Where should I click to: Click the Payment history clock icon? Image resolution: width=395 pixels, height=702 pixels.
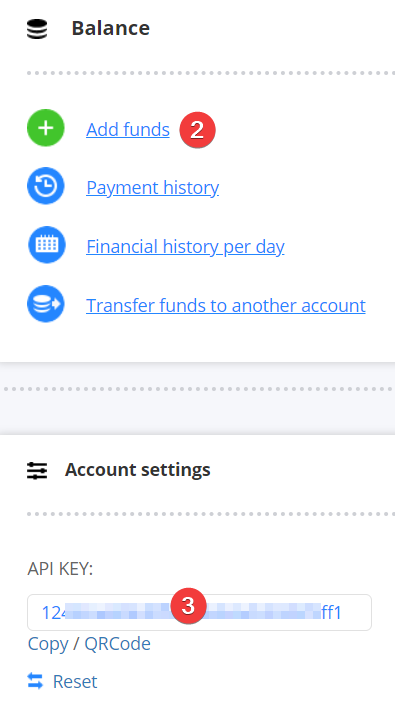click(46, 186)
